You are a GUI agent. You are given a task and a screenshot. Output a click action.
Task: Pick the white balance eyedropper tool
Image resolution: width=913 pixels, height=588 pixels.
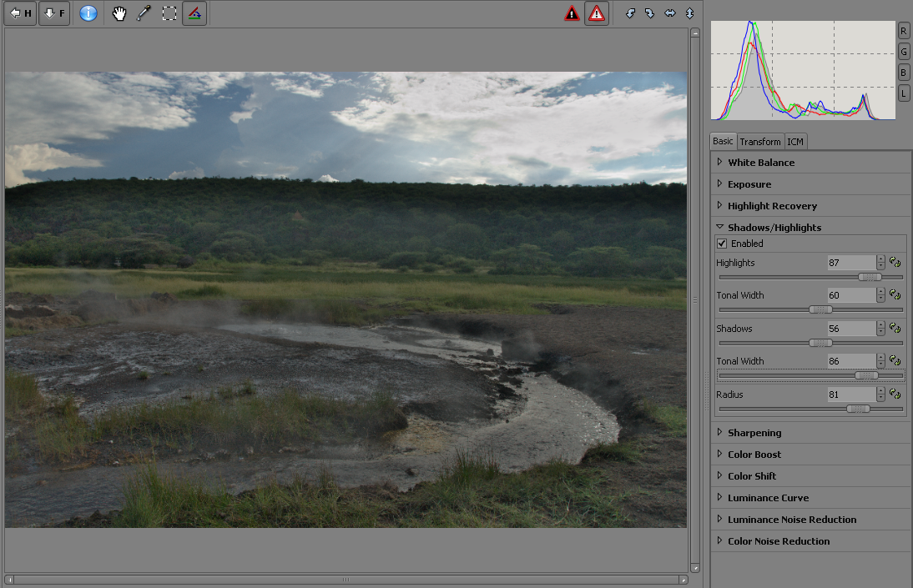coord(144,13)
